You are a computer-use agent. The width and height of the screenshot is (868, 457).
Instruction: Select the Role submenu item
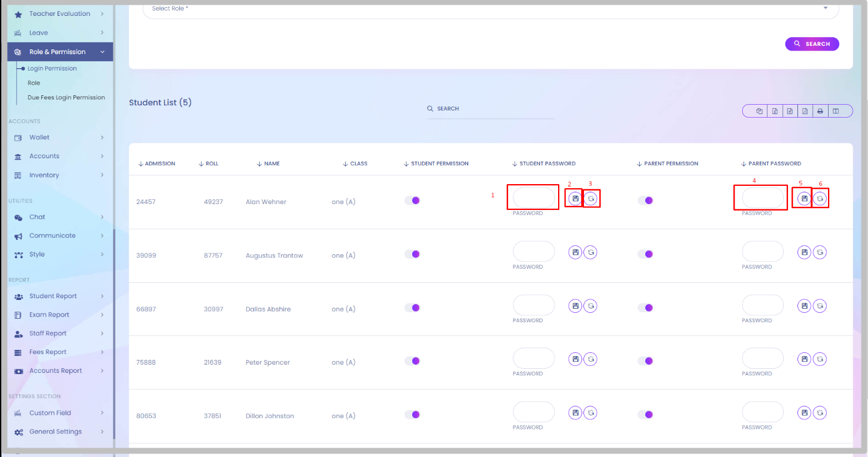[34, 83]
